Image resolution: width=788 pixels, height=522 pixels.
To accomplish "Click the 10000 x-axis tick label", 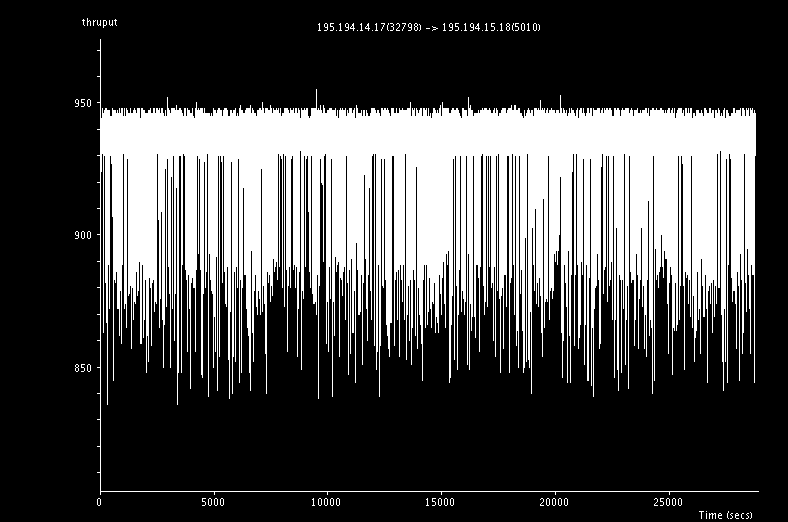I will [x=326, y=502].
